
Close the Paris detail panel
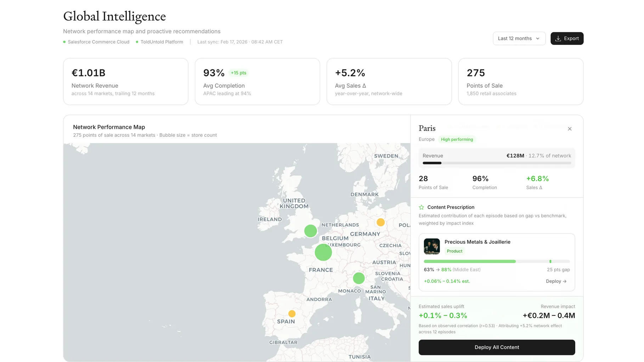[x=570, y=129]
